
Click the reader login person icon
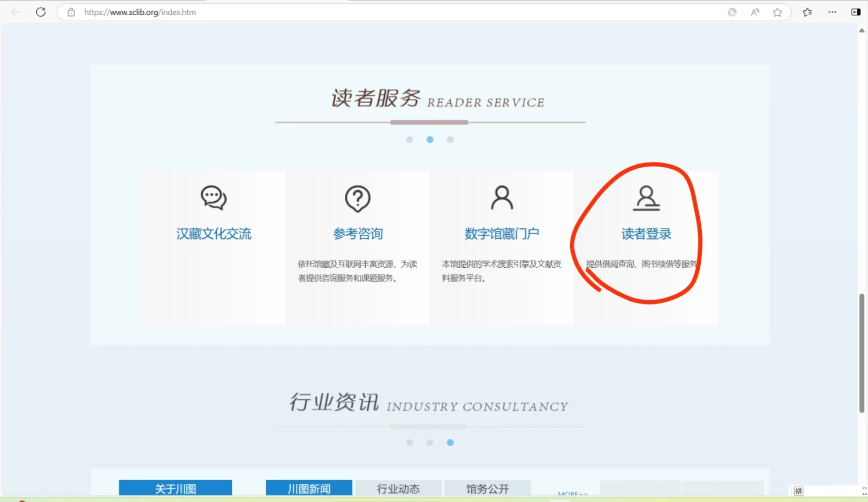coord(646,198)
